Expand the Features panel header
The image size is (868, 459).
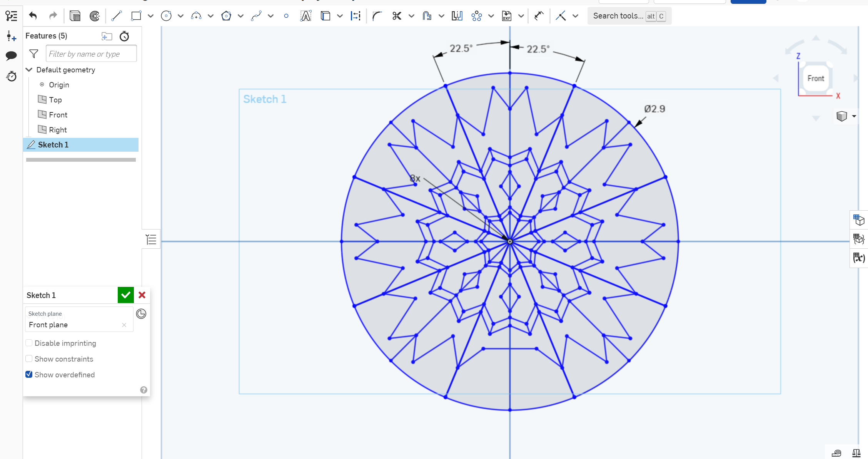[46, 35]
